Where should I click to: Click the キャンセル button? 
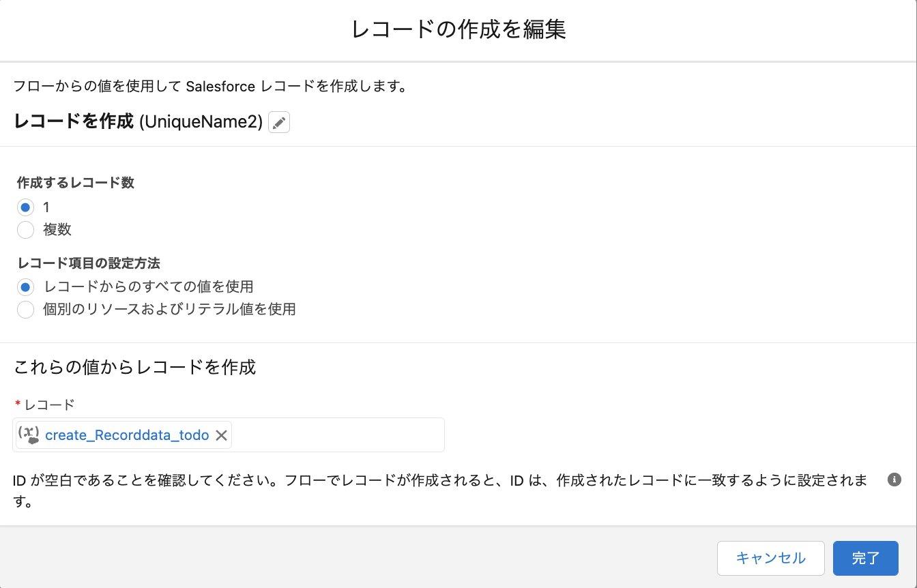pos(771,559)
